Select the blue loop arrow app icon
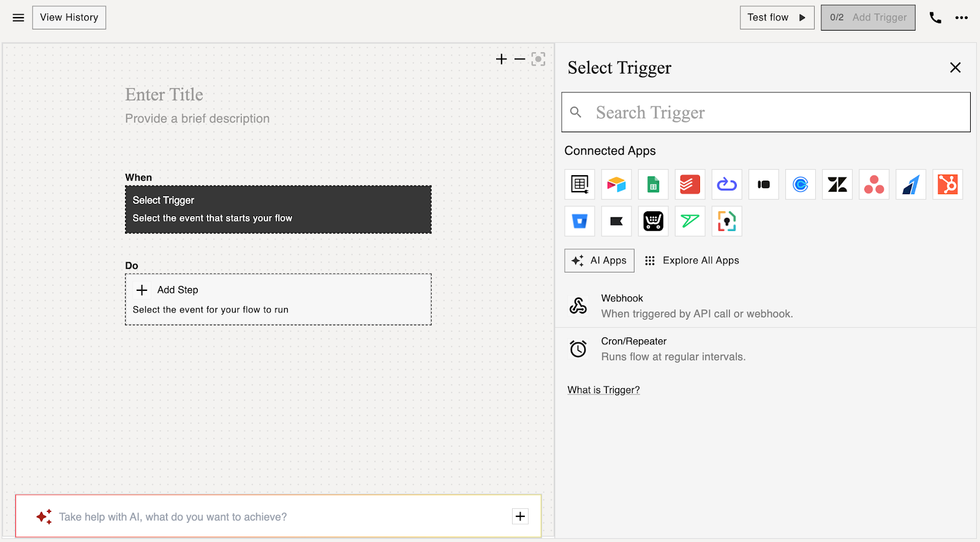The height and width of the screenshot is (542, 980). coord(726,184)
